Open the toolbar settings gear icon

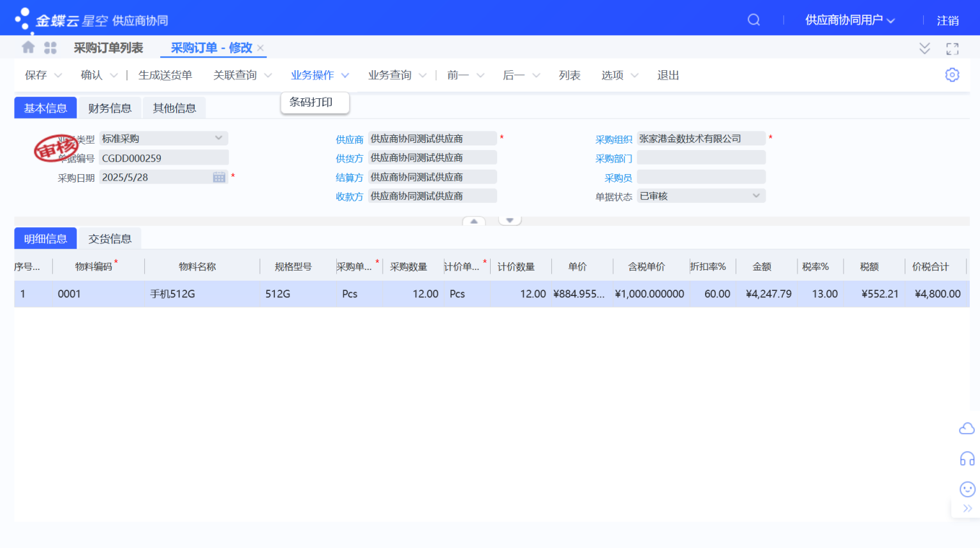point(952,75)
